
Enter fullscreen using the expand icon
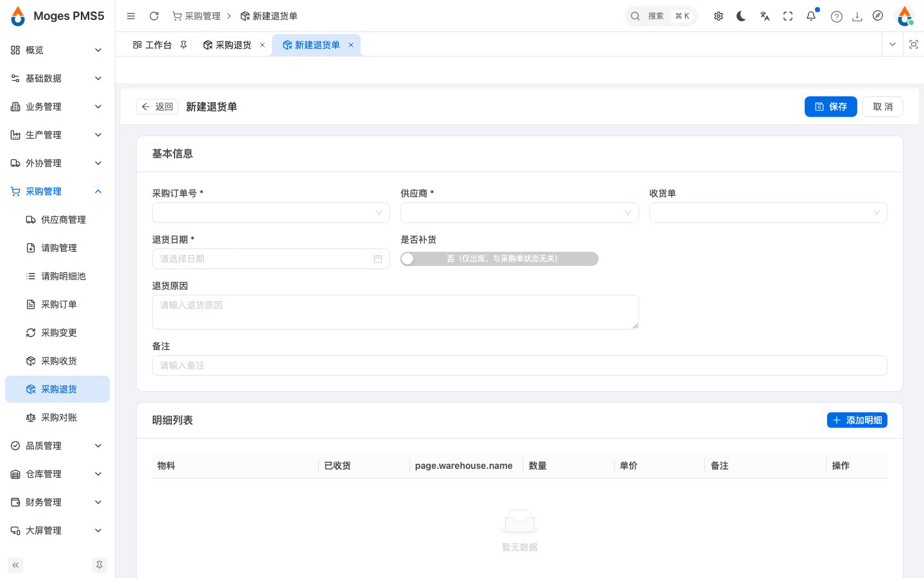tap(788, 16)
